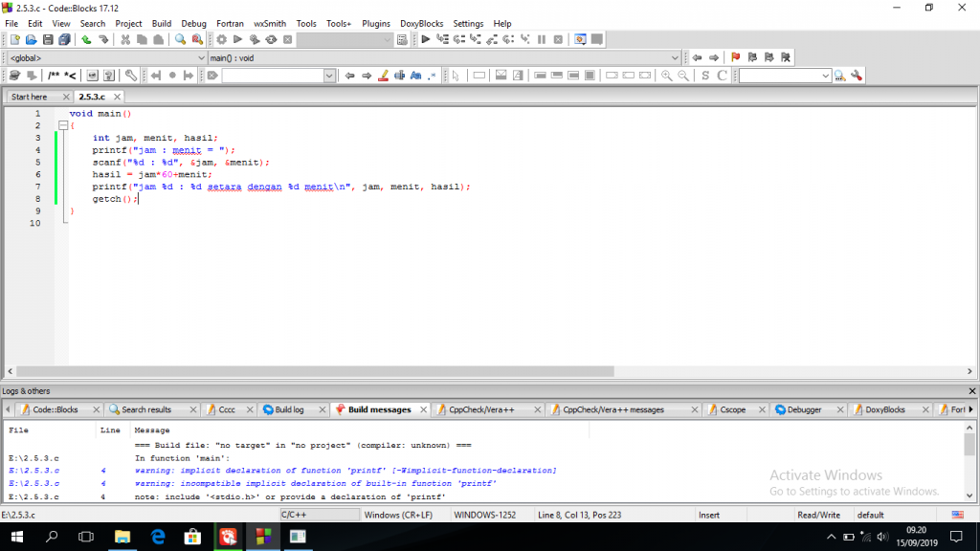Undo the last edit
This screenshot has width=980, height=551.
pos(86,39)
